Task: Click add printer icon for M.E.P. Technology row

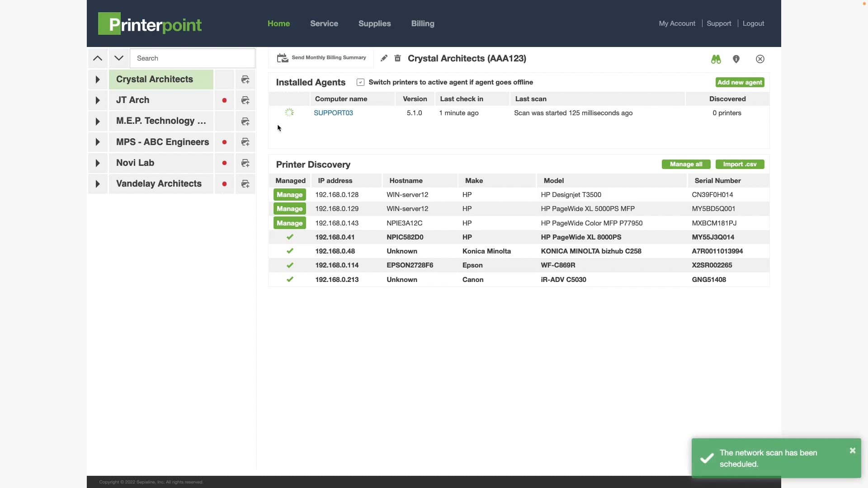Action: (245, 121)
